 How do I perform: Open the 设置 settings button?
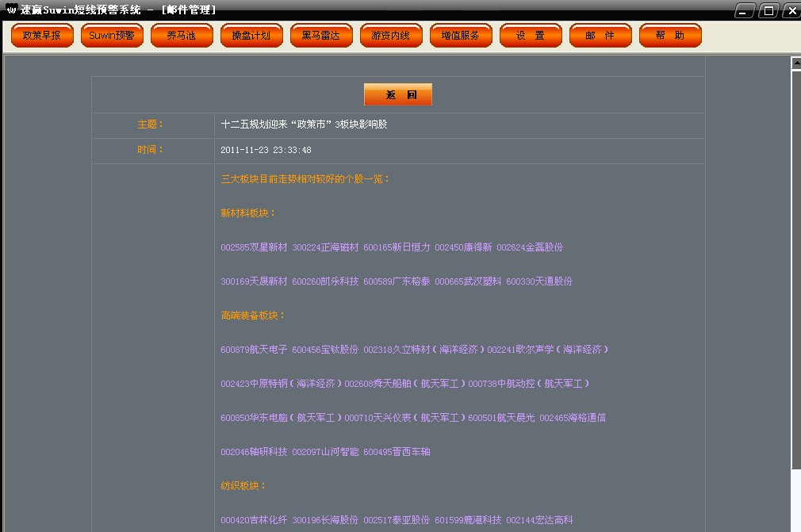531,36
